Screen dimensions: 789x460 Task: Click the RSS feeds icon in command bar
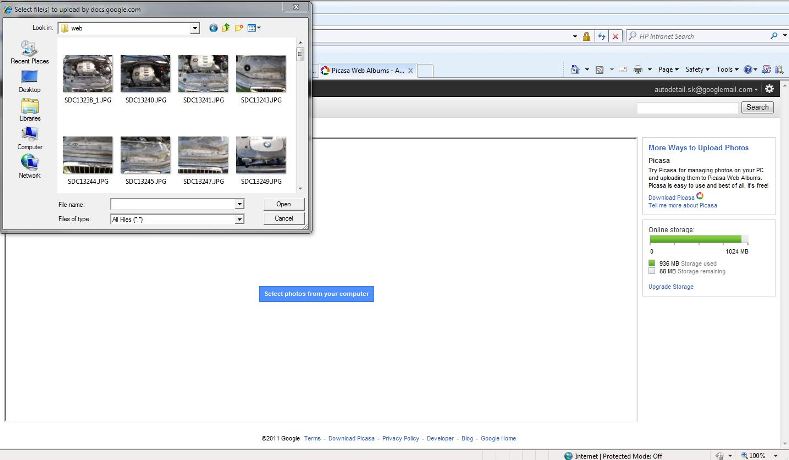click(599, 70)
